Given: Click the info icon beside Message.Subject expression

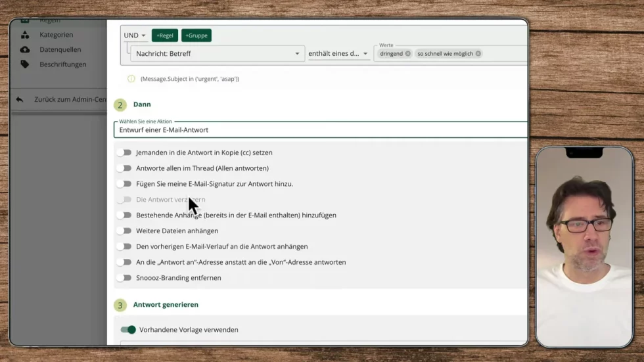Looking at the screenshot, I should (x=131, y=79).
